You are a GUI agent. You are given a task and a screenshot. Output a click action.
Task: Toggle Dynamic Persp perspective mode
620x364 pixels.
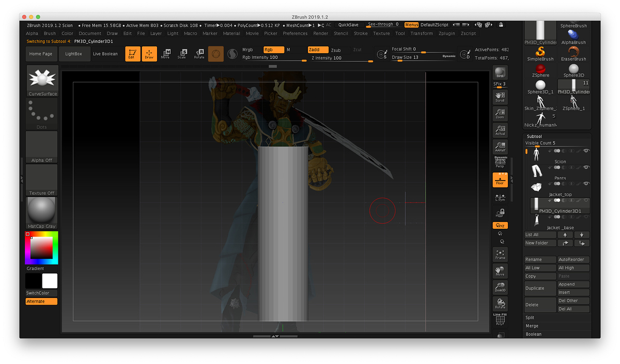[x=500, y=162]
